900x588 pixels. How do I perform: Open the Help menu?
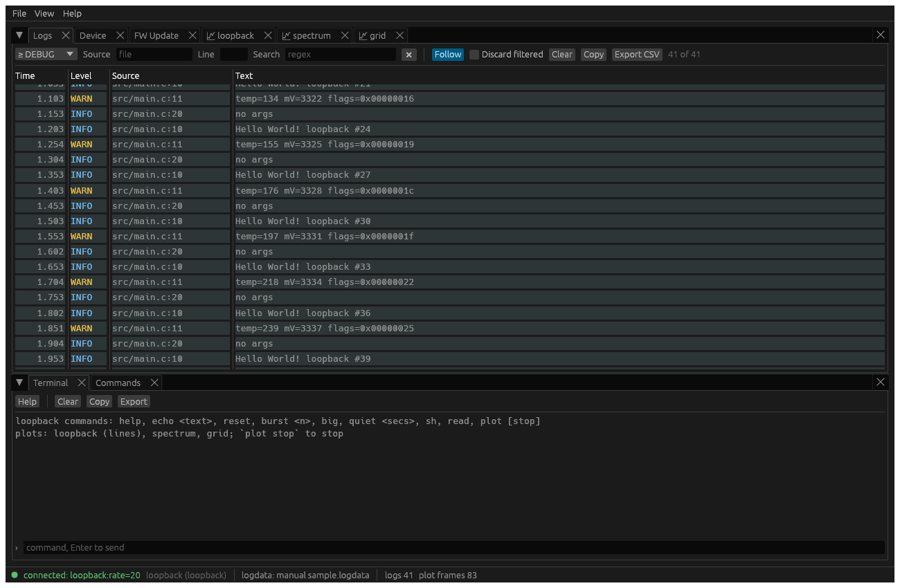[72, 13]
